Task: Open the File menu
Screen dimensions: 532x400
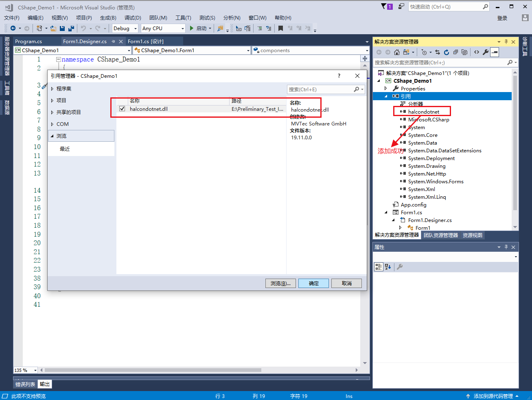Action: tap(12, 18)
